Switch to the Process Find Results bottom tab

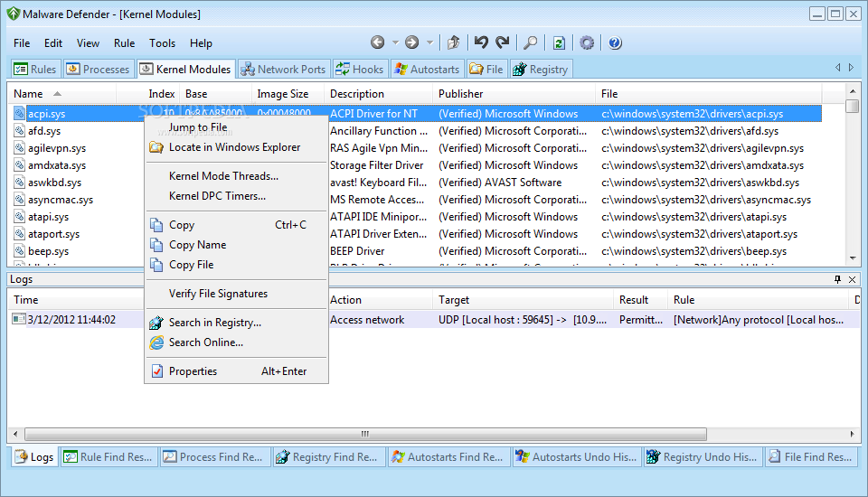coord(214,456)
